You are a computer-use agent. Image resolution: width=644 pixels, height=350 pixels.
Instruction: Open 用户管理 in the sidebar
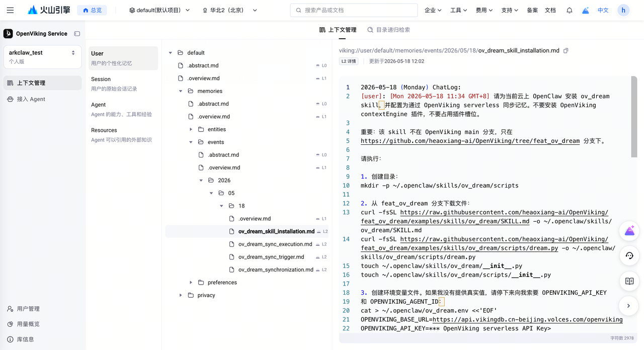[23, 309]
